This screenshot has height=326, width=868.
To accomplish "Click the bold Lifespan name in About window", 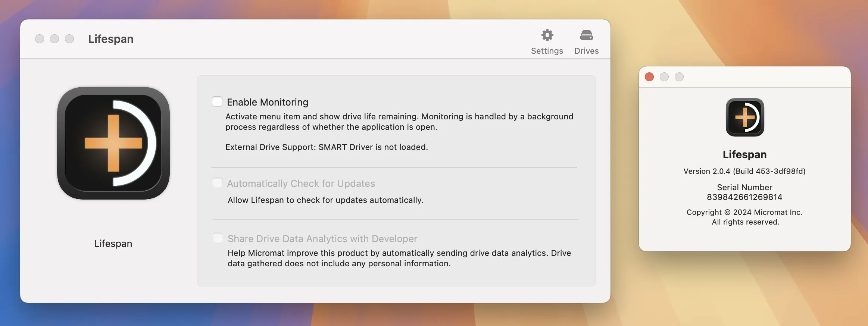I will 744,154.
